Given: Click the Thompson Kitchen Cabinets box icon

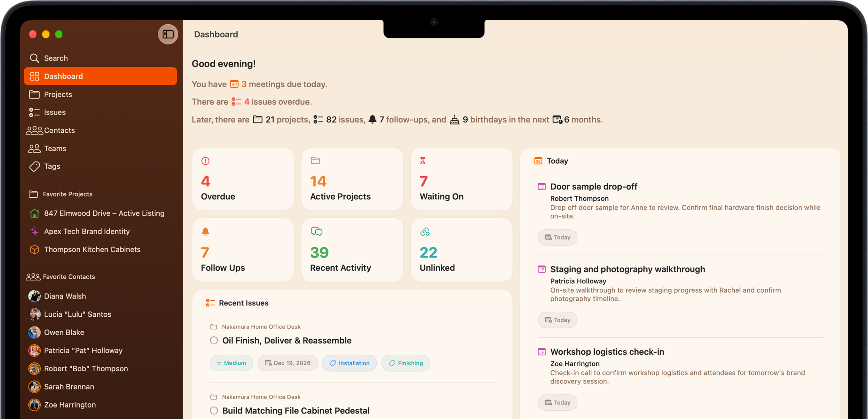Looking at the screenshot, I should point(34,249).
